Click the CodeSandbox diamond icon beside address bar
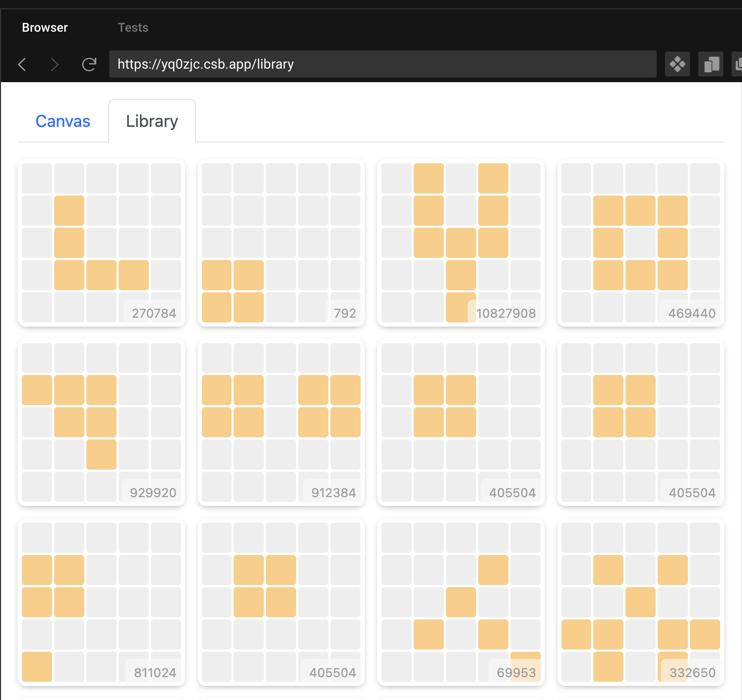Viewport: 742px width, 700px height. tap(677, 64)
